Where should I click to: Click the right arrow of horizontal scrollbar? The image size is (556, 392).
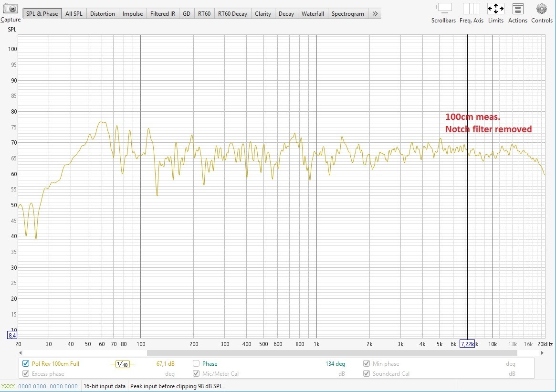(x=542, y=353)
